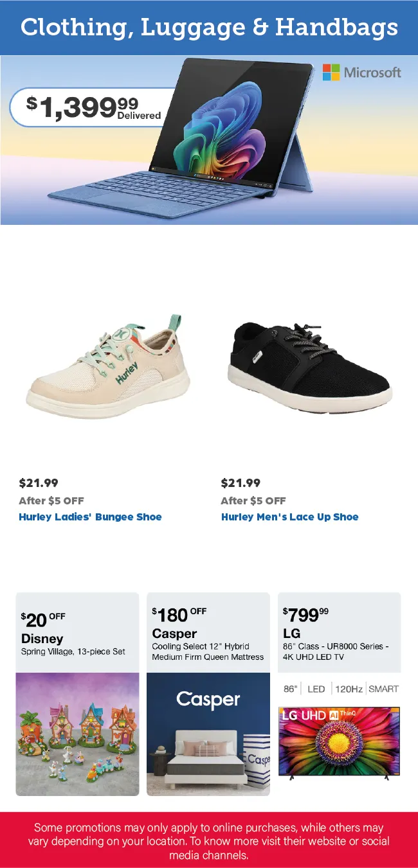Open the Hurley Ladies' Bungee Shoe link

click(x=90, y=517)
